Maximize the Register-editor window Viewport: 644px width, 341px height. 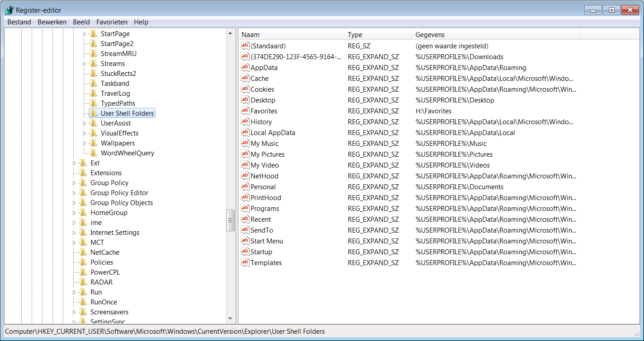(x=611, y=10)
